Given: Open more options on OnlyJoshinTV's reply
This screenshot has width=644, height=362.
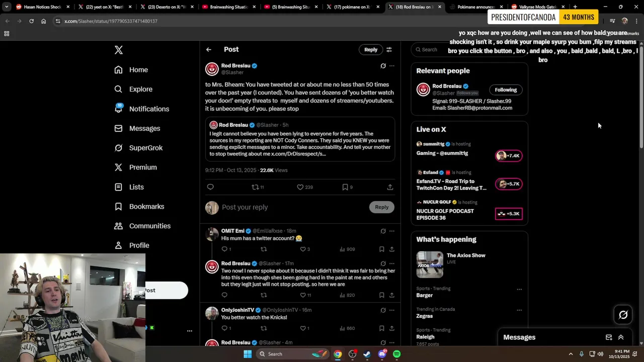Looking at the screenshot, I should [x=392, y=310].
